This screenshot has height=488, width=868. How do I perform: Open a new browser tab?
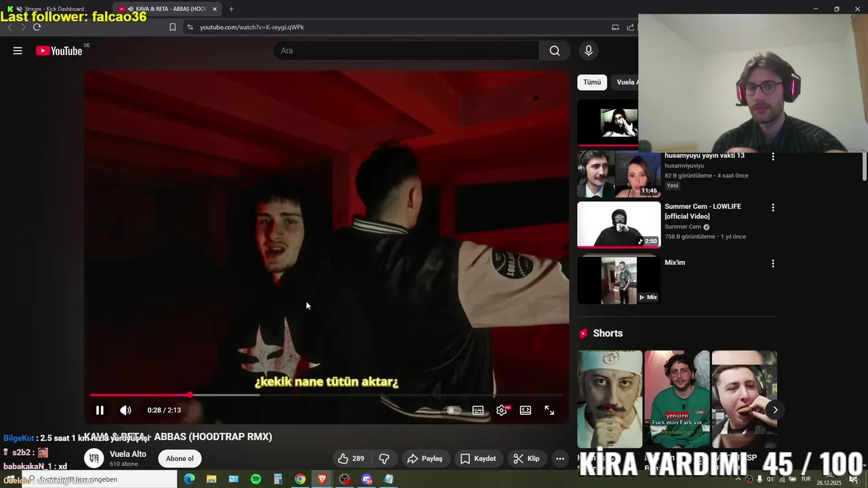[x=231, y=9]
